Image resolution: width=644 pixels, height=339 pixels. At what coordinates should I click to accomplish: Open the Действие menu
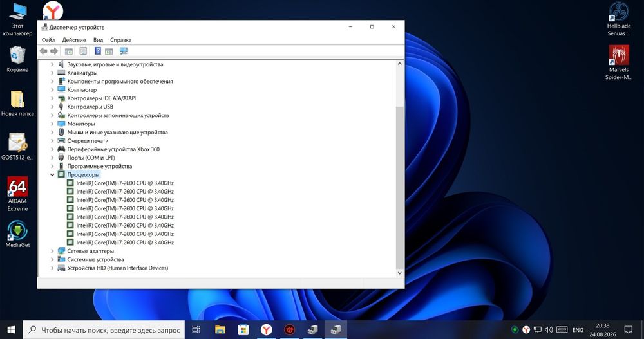[74, 40]
